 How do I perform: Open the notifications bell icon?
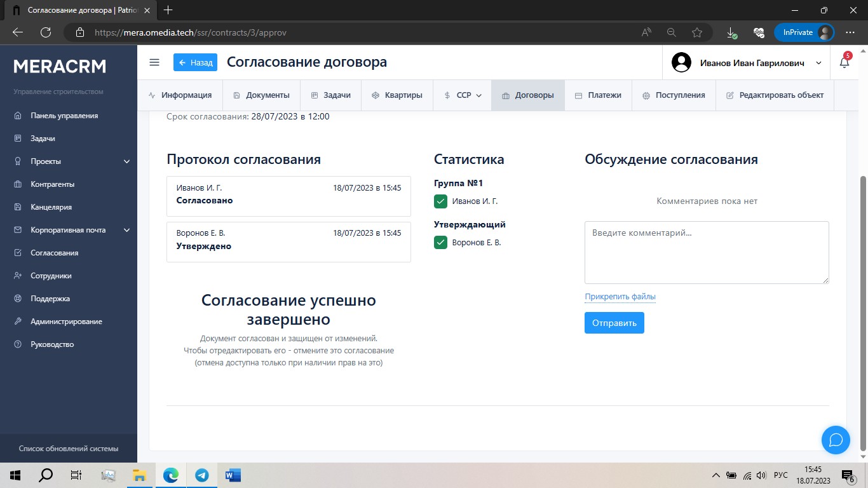844,63
